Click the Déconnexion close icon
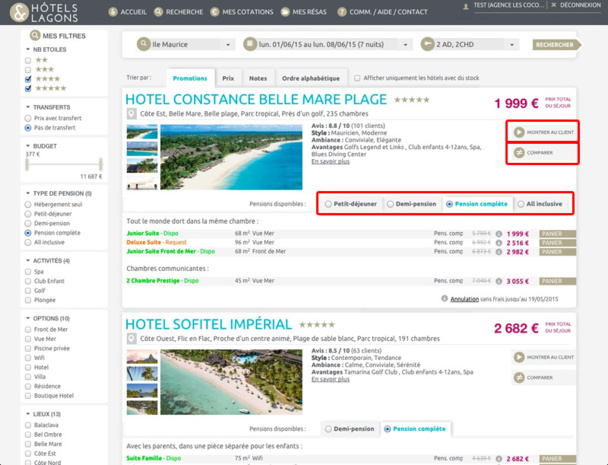 pos(554,5)
